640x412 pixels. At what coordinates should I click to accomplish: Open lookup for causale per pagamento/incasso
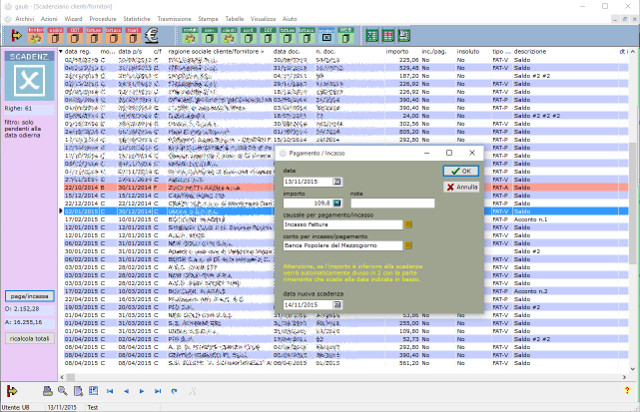(x=407, y=225)
